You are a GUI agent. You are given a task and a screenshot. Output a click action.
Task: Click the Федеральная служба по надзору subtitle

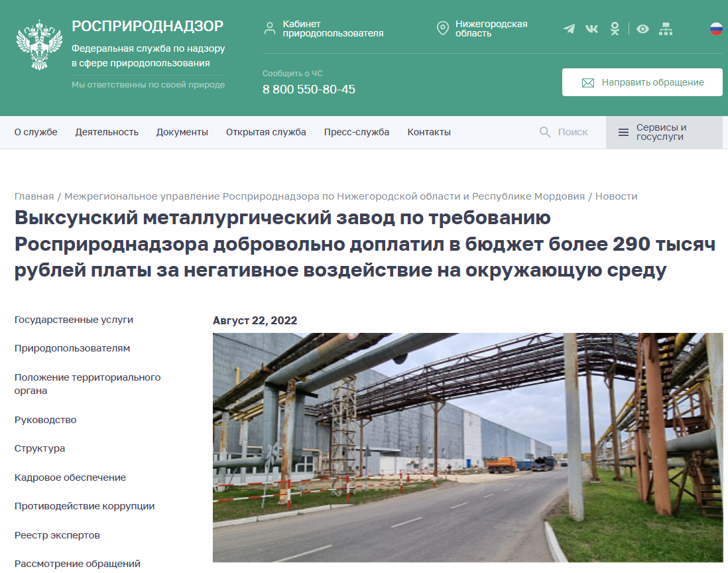[148, 56]
